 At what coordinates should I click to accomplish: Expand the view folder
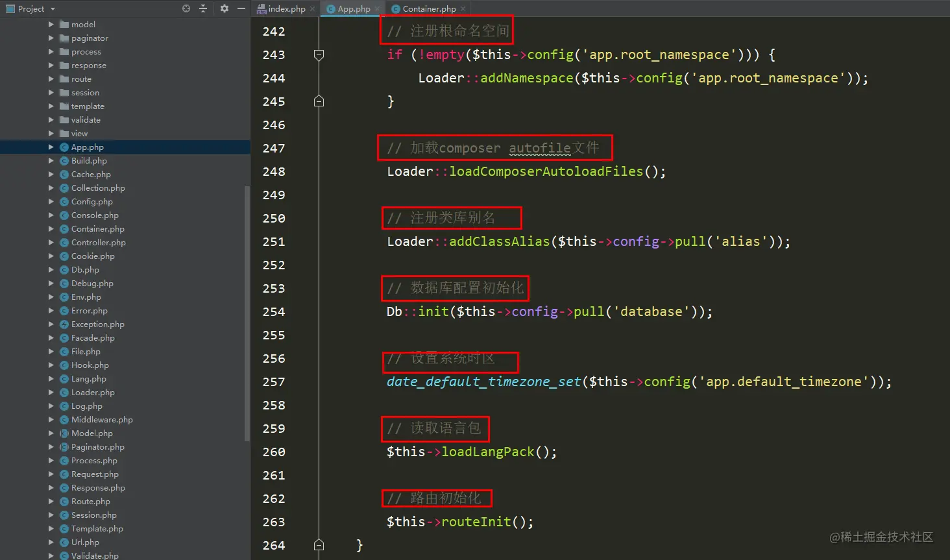pyautogui.click(x=51, y=133)
